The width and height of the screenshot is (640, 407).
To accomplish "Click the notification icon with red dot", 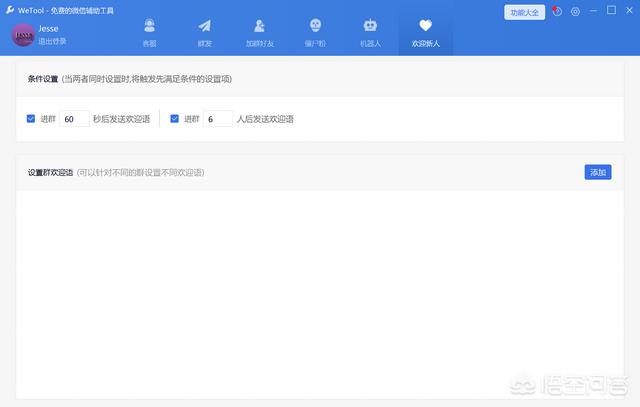I will 557,12.
